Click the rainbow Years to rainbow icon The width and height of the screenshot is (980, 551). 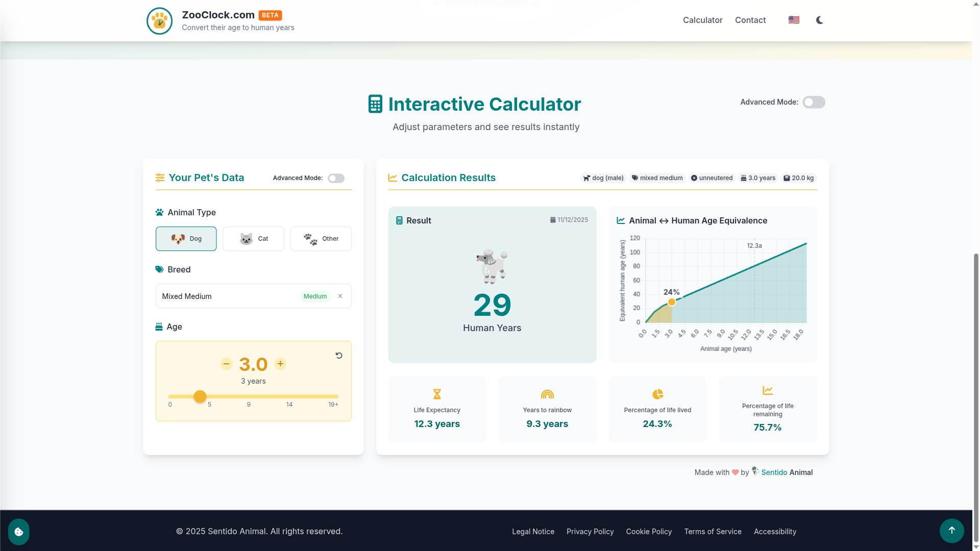click(x=547, y=394)
